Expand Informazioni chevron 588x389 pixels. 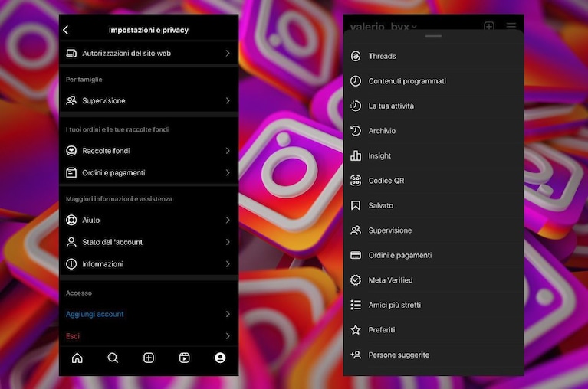(x=228, y=264)
